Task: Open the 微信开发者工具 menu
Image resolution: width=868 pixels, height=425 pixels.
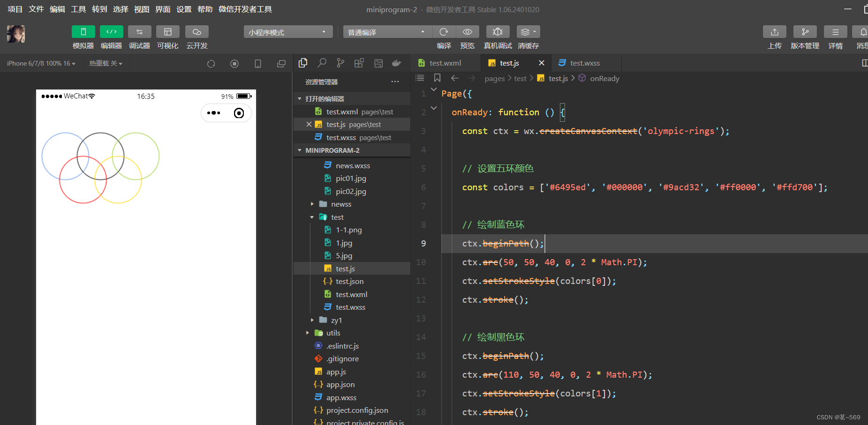Action: (x=245, y=9)
